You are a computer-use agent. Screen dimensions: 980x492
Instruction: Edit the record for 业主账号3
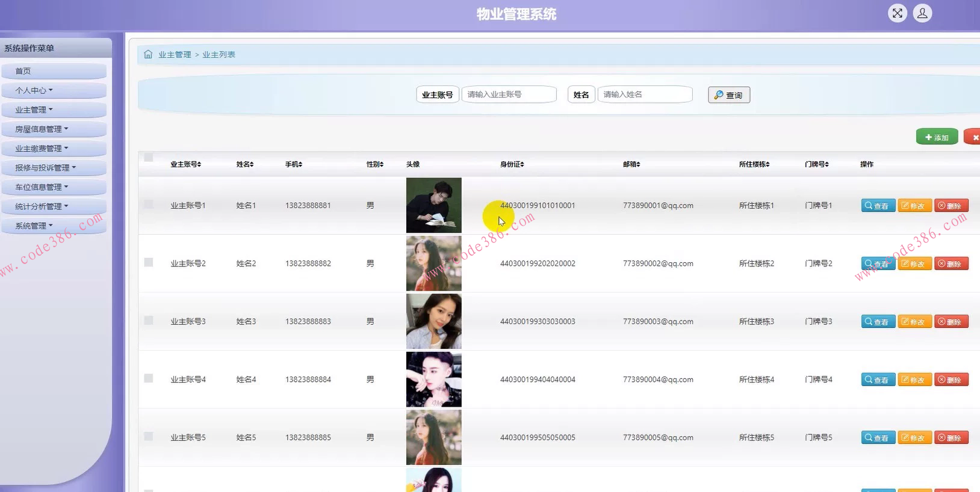(x=915, y=322)
